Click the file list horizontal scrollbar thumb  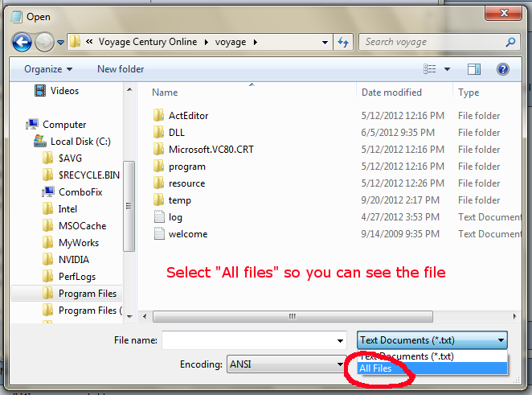[293, 316]
